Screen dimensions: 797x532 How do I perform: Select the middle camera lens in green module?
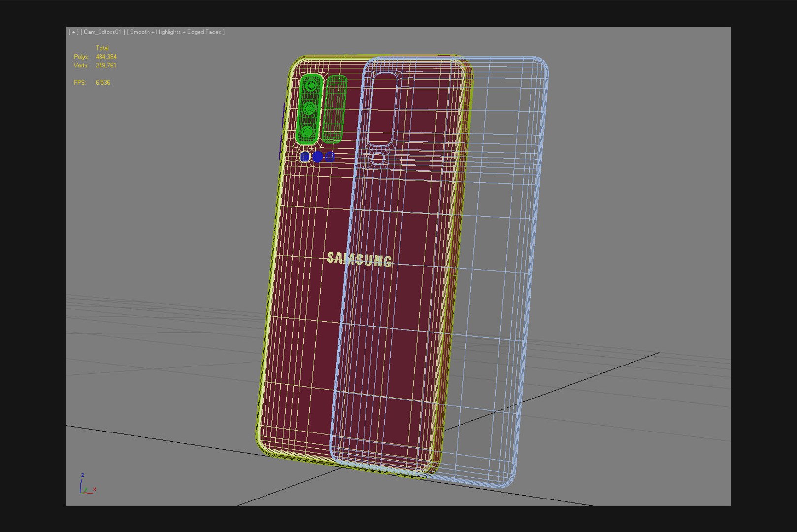[x=309, y=108]
